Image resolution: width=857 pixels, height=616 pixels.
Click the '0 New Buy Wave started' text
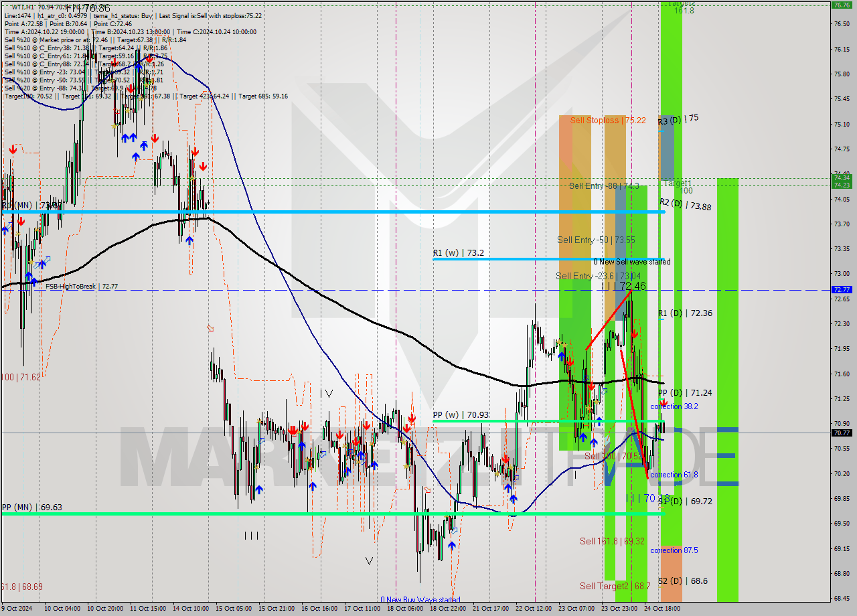pyautogui.click(x=420, y=600)
